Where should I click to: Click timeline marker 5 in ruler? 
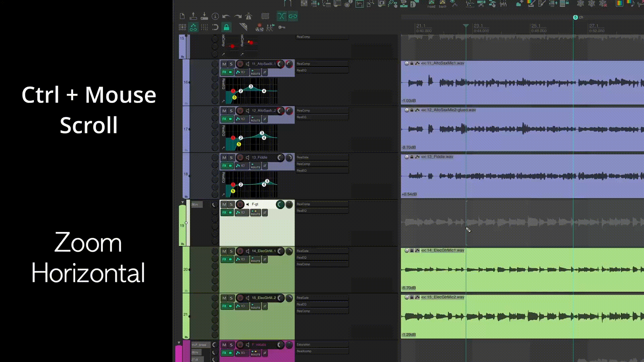point(575,17)
